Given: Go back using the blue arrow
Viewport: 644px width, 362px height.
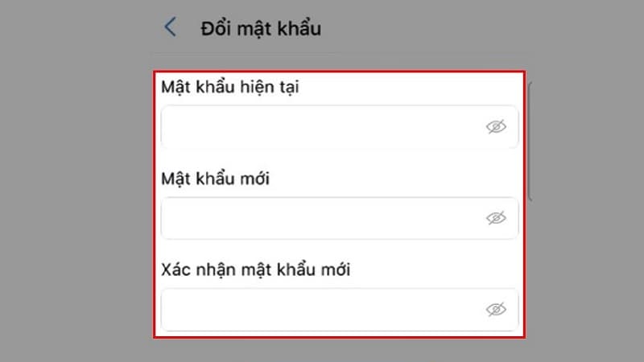Looking at the screenshot, I should 170,27.
